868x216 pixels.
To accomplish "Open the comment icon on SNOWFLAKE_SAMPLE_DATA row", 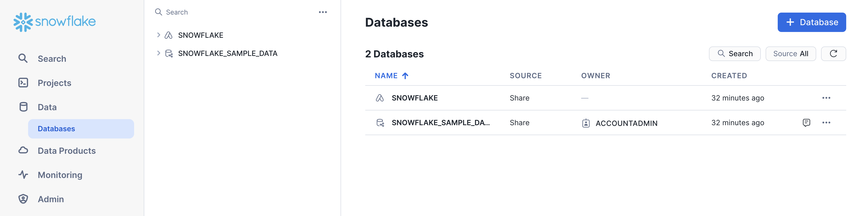I will click(806, 123).
